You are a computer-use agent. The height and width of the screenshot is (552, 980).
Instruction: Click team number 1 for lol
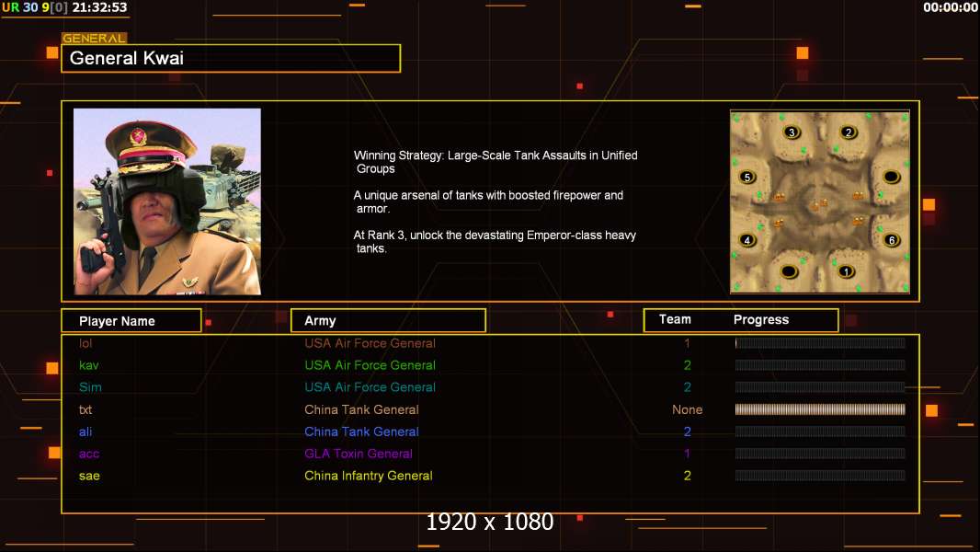point(687,343)
